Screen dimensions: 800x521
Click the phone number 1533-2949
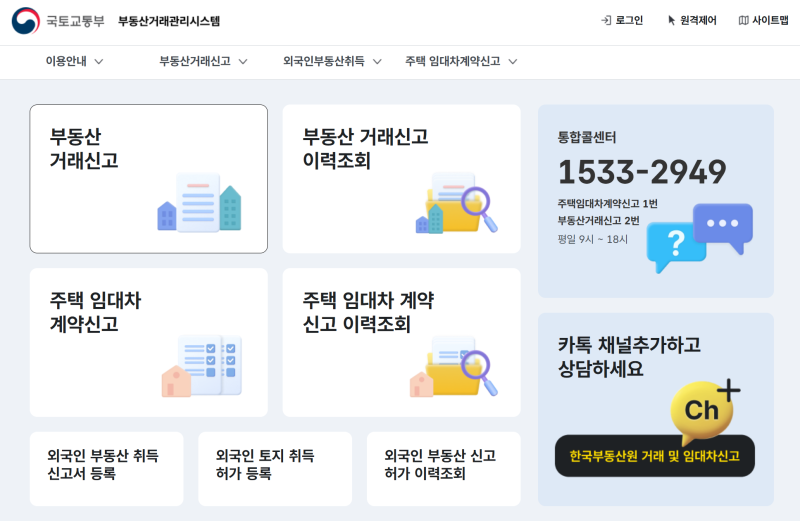coord(642,172)
